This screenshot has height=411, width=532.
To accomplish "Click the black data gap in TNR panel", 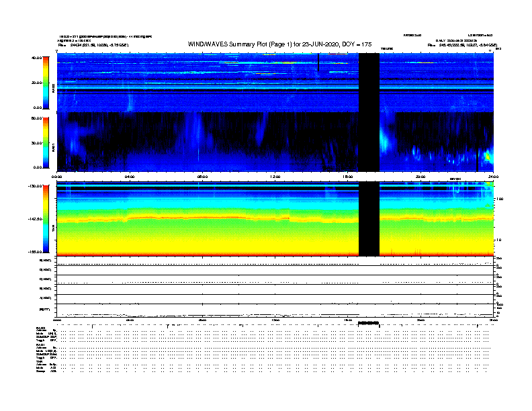I will click(369, 219).
